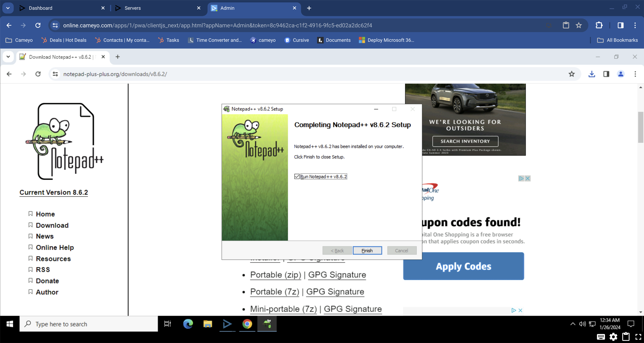This screenshot has height=343, width=644.
Task: Download the Portable (7z) package
Action: pos(275,292)
